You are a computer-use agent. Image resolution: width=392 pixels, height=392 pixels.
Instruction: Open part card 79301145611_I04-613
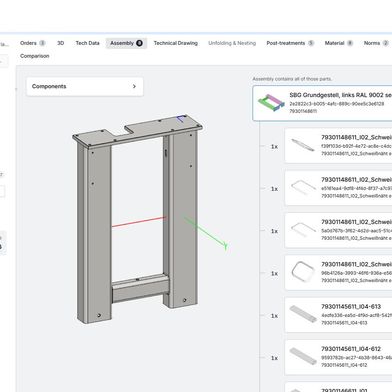338,315
